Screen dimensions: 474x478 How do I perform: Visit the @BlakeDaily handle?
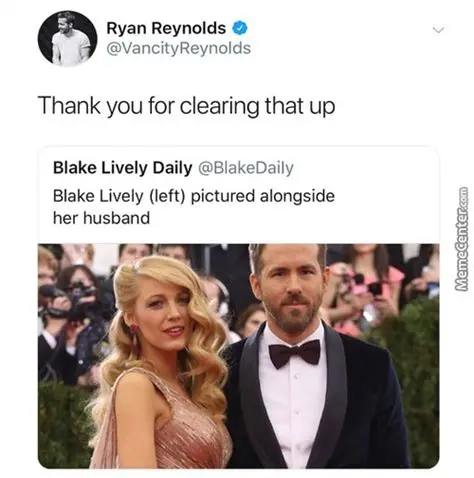click(246, 168)
